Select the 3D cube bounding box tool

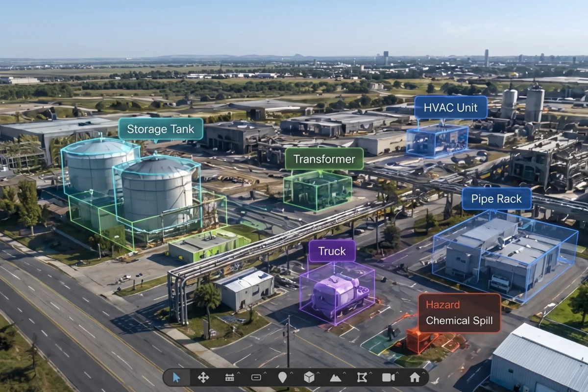[x=309, y=377]
